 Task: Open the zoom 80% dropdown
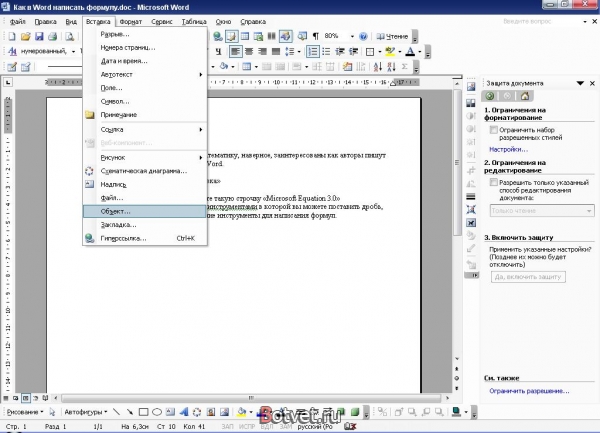point(352,36)
